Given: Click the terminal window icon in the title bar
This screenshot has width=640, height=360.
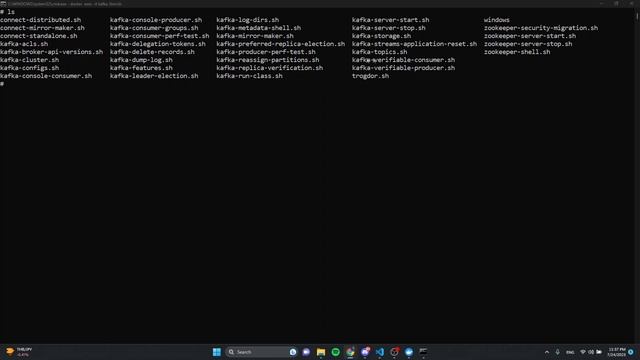Looking at the screenshot, I should pyautogui.click(x=3, y=4).
